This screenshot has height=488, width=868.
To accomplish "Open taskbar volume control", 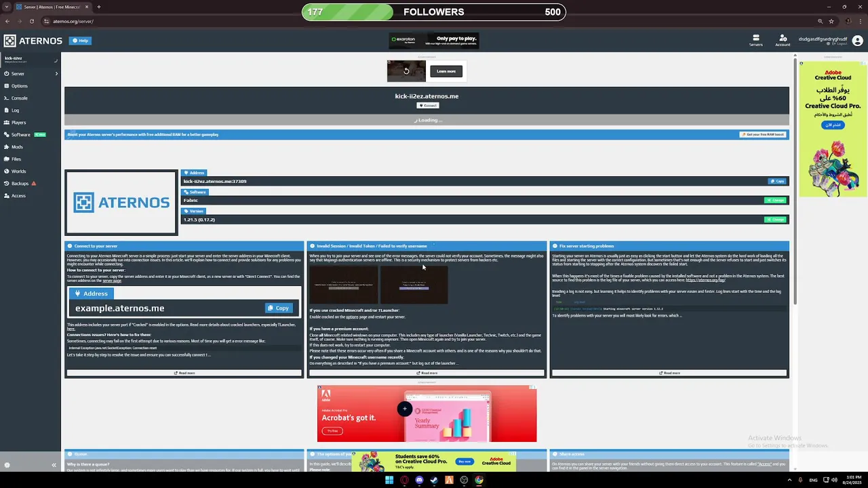I will coord(833,480).
